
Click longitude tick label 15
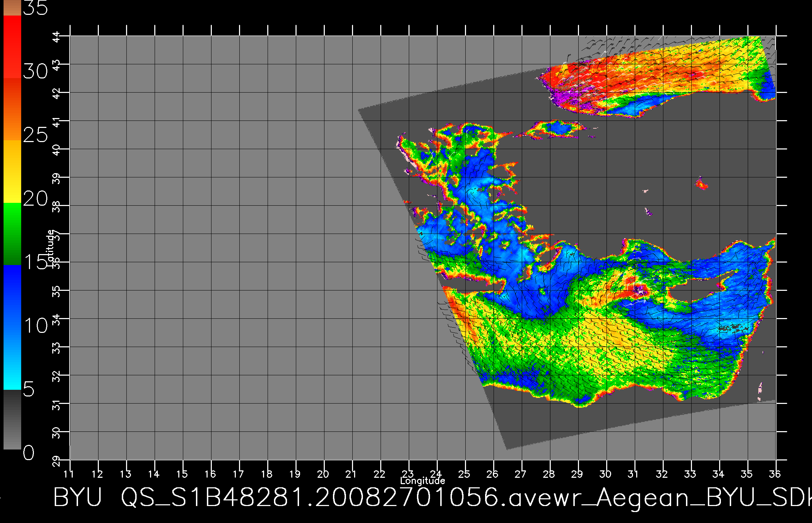click(182, 474)
